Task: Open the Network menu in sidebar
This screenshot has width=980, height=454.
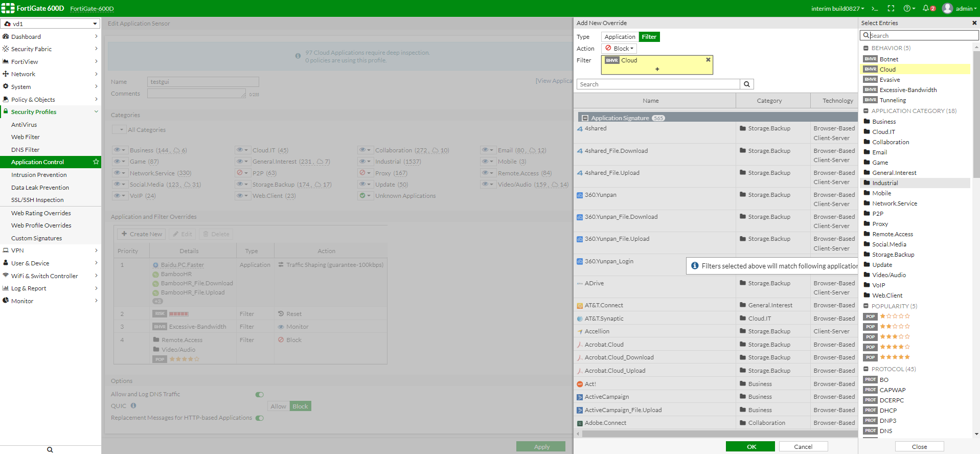Action: [50, 74]
